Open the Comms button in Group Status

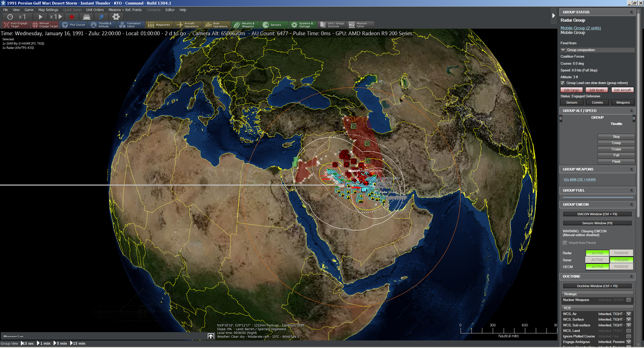tap(597, 102)
